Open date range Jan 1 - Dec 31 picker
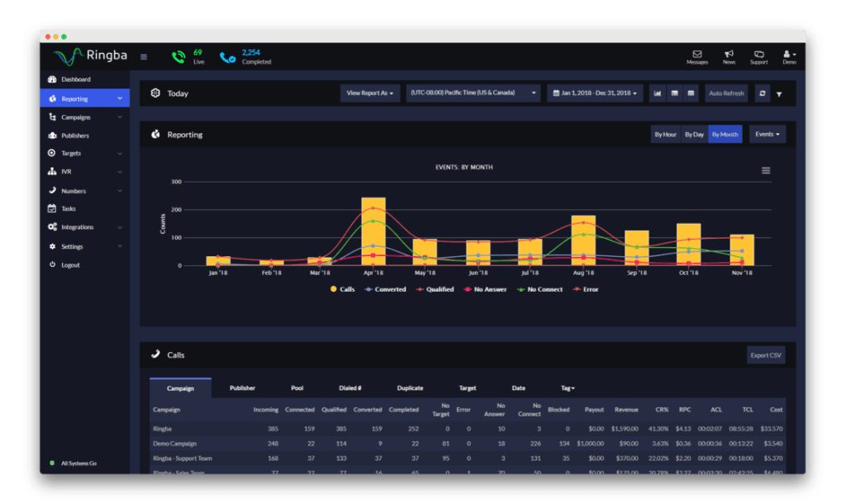 click(x=595, y=93)
